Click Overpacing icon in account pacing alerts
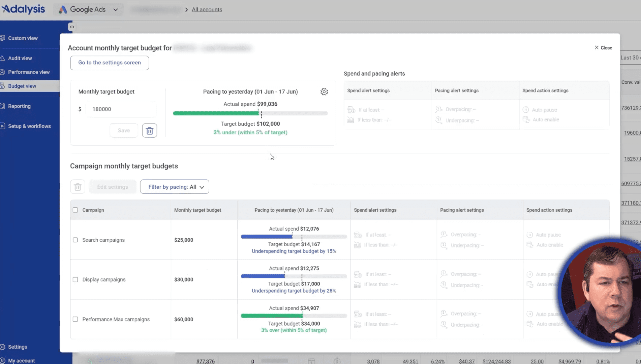This screenshot has width=641, height=364. (x=439, y=109)
